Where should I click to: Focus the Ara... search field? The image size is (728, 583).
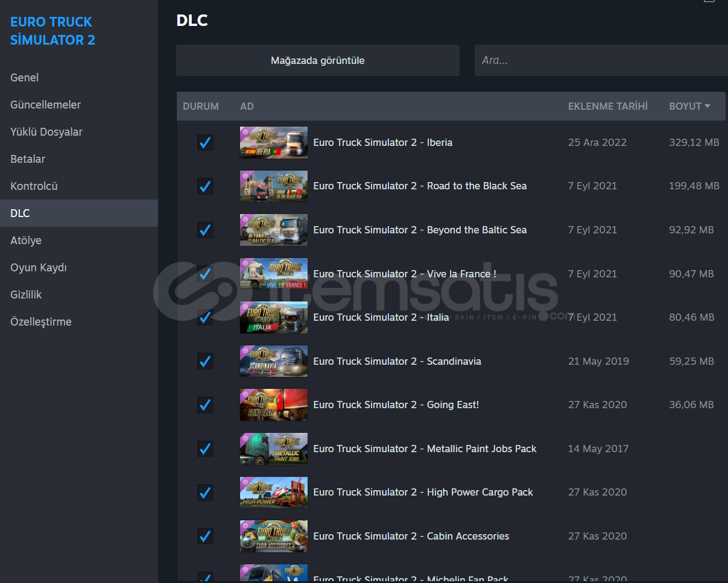point(601,60)
